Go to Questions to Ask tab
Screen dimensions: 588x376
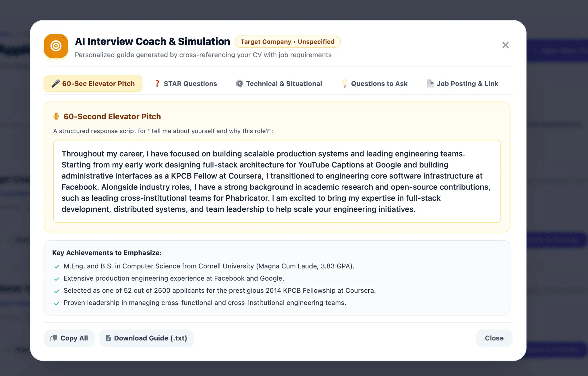374,84
